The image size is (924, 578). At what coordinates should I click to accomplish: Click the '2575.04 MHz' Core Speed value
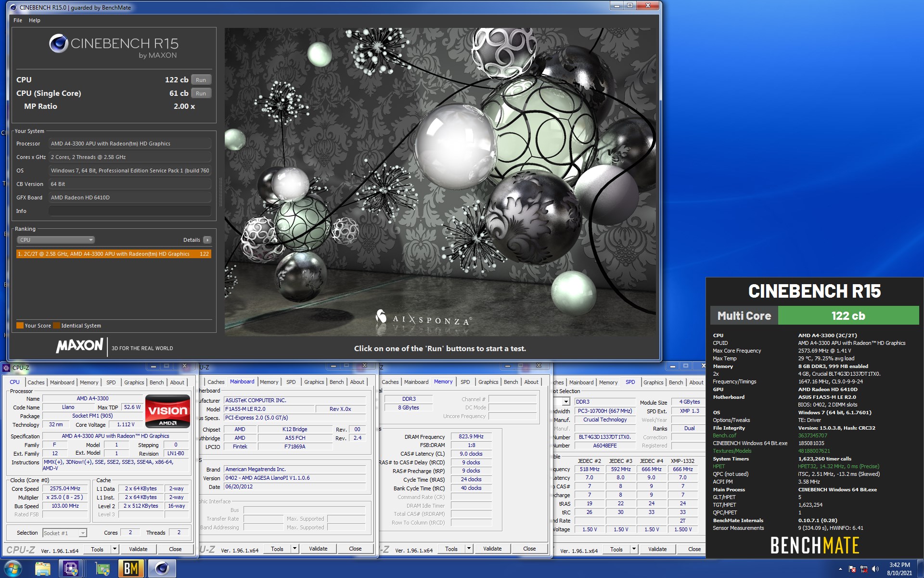tap(65, 488)
